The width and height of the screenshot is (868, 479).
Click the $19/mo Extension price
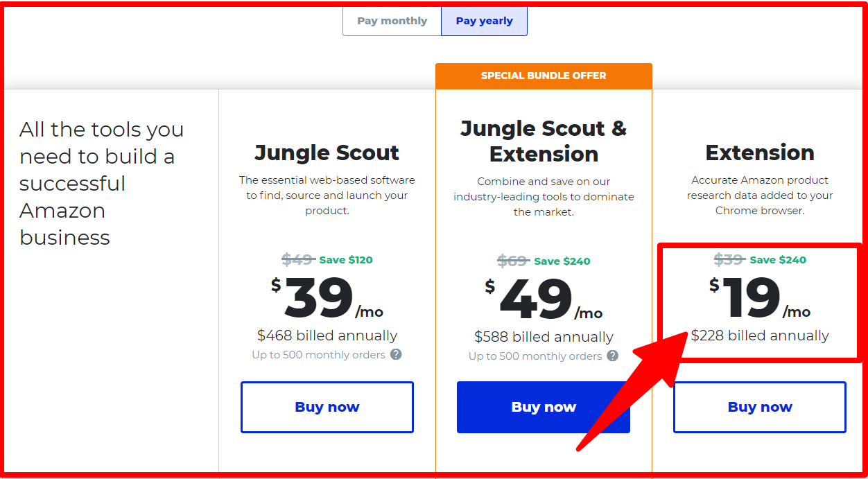[x=760, y=299]
